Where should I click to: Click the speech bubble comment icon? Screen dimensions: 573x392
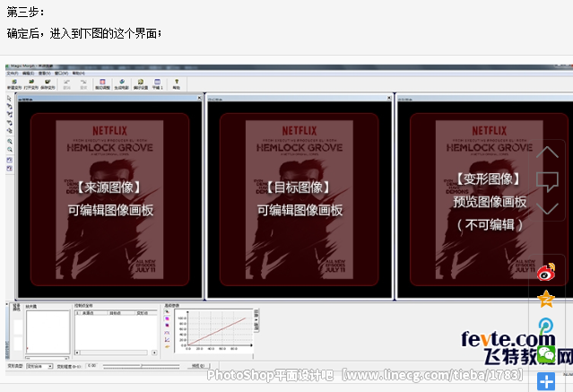point(547,181)
